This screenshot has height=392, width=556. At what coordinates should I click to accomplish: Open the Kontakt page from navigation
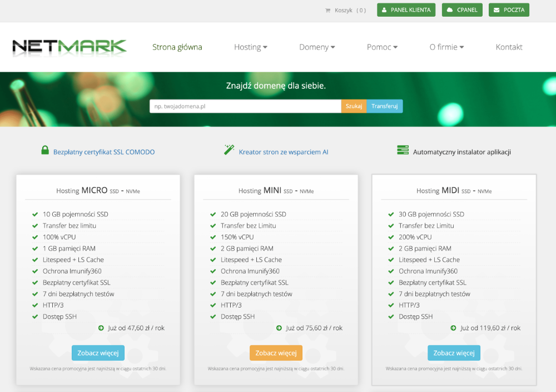coord(509,47)
